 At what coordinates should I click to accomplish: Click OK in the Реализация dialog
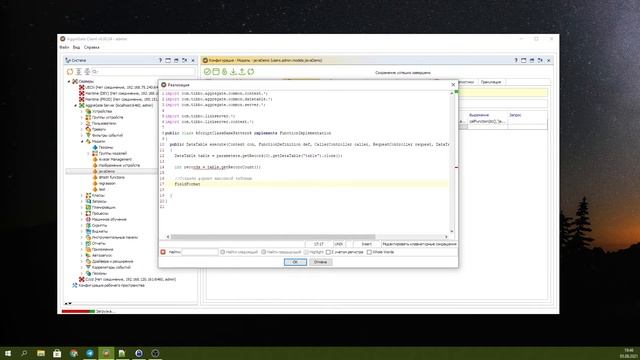tap(295, 262)
